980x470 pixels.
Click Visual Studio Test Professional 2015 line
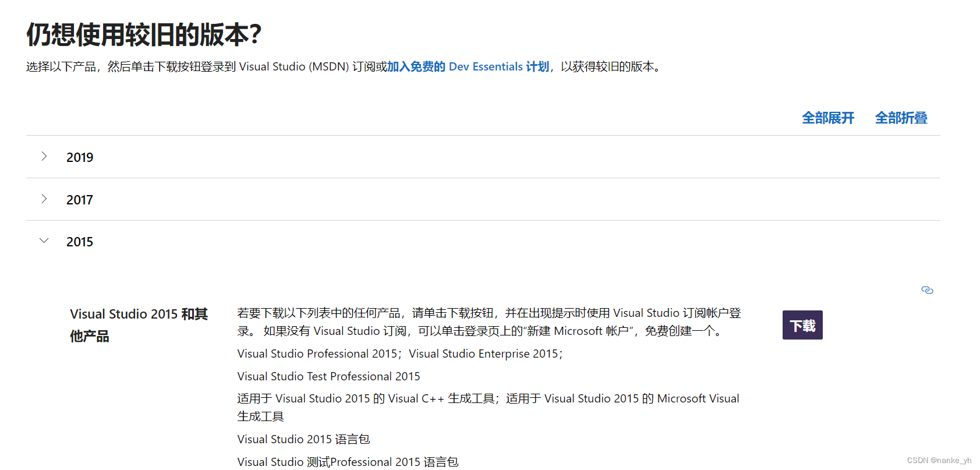pyautogui.click(x=328, y=376)
